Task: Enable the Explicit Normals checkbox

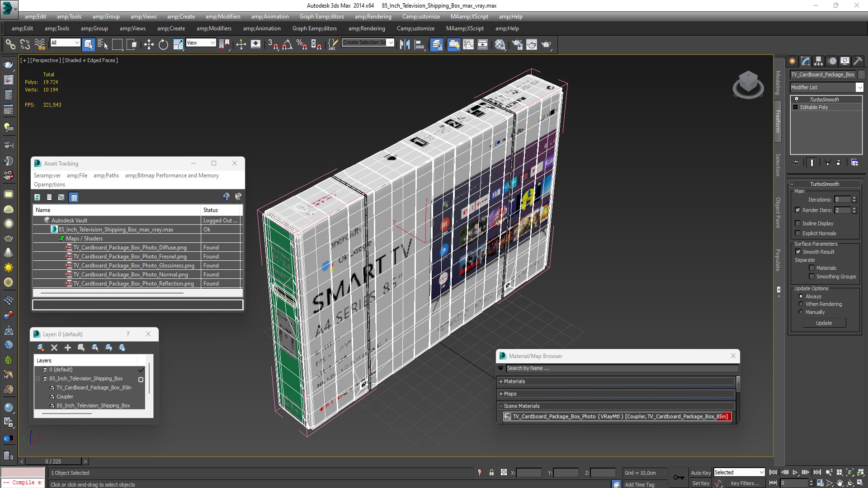Action: (x=797, y=233)
